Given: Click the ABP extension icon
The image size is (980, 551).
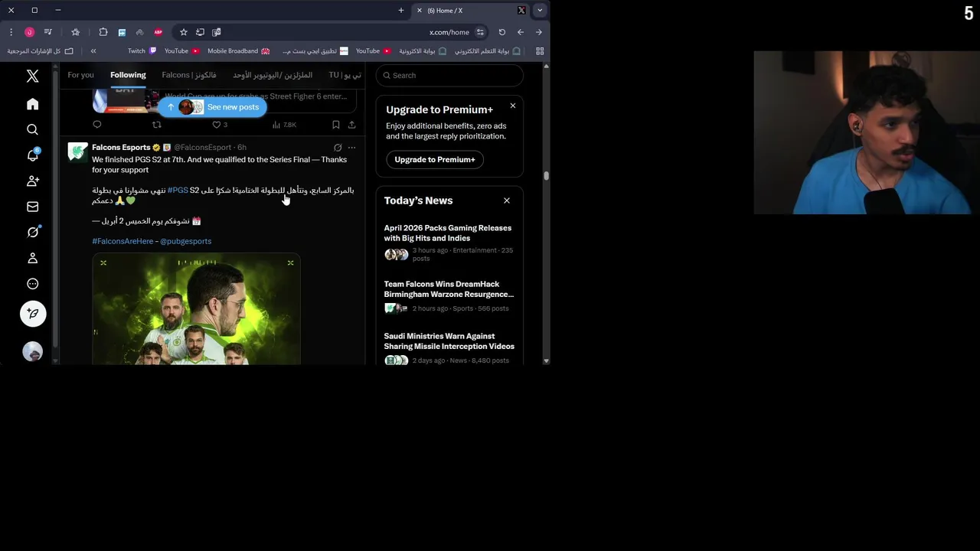Looking at the screenshot, I should coord(158,32).
